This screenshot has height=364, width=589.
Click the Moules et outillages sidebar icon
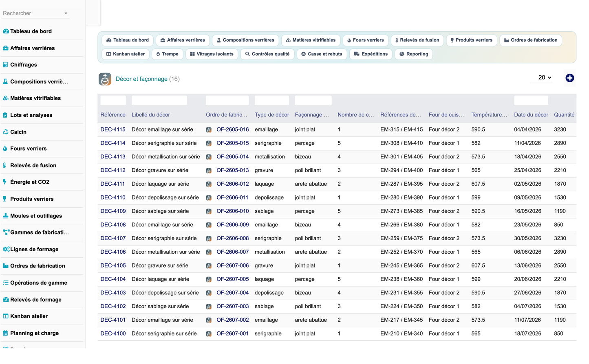coord(5,216)
